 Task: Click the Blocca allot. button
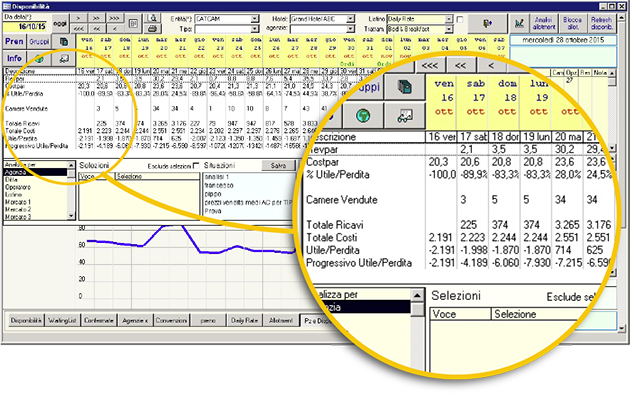point(573,24)
